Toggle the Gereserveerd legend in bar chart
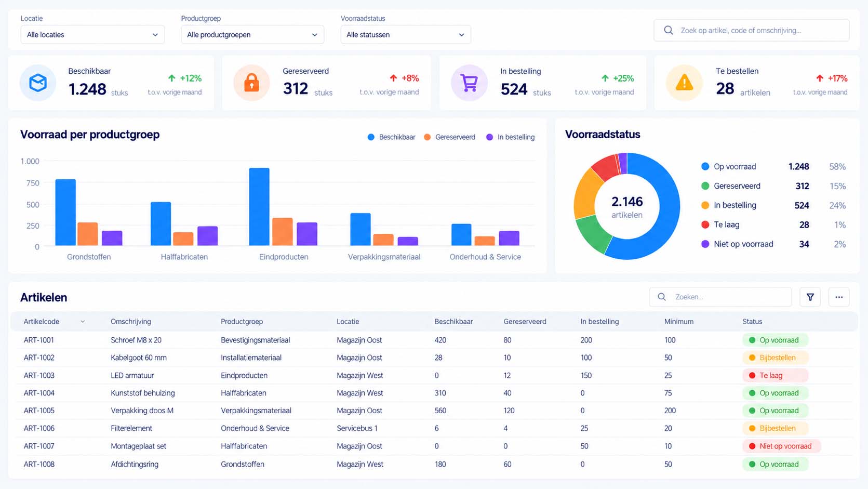The width and height of the screenshot is (868, 489). [449, 137]
